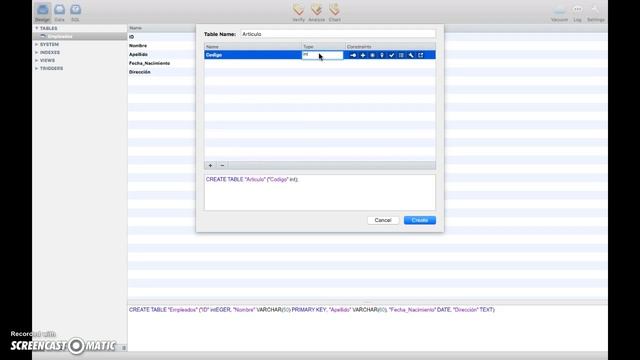Open the SQL view in the toolbar
This screenshot has width=640, height=360.
(76, 12)
